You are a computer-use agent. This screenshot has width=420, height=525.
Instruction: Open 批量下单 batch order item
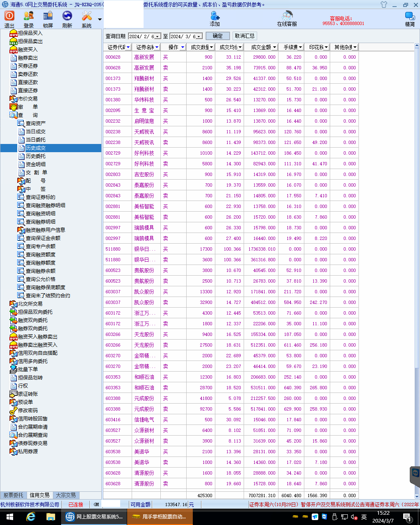[x=27, y=369]
